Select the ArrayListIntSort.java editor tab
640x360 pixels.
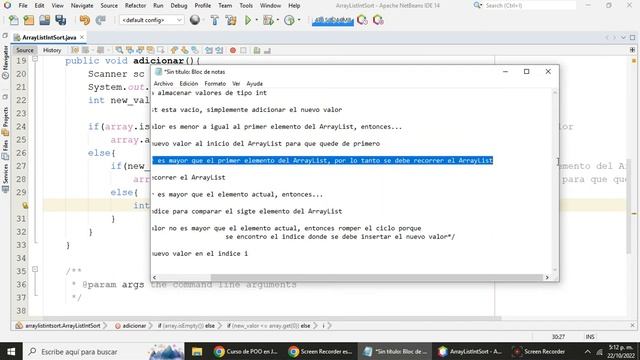click(x=49, y=37)
